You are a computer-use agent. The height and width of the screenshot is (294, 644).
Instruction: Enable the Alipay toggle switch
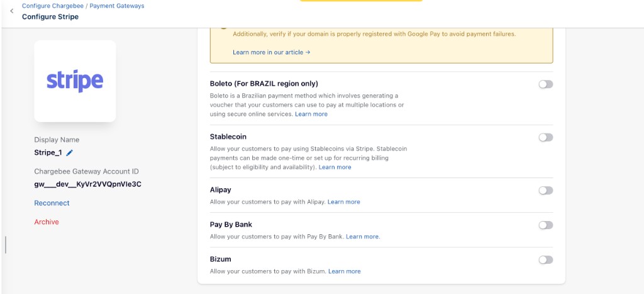(x=546, y=190)
